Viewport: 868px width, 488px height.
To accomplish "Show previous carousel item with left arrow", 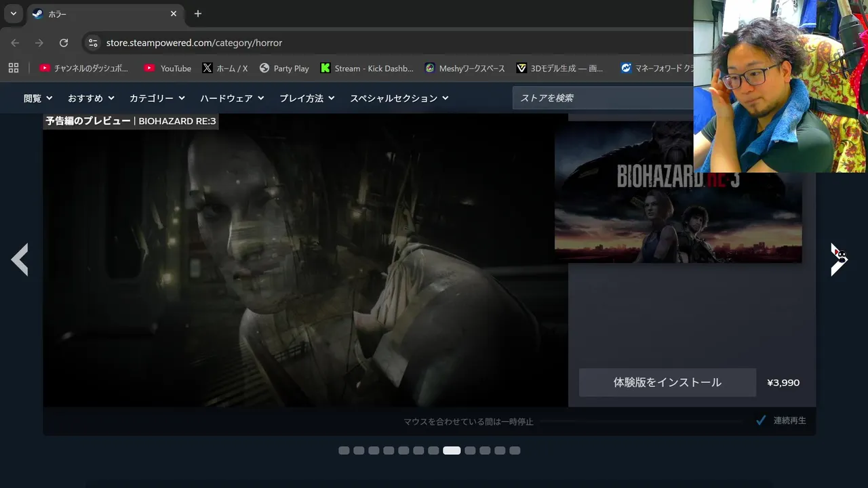I will 20,260.
